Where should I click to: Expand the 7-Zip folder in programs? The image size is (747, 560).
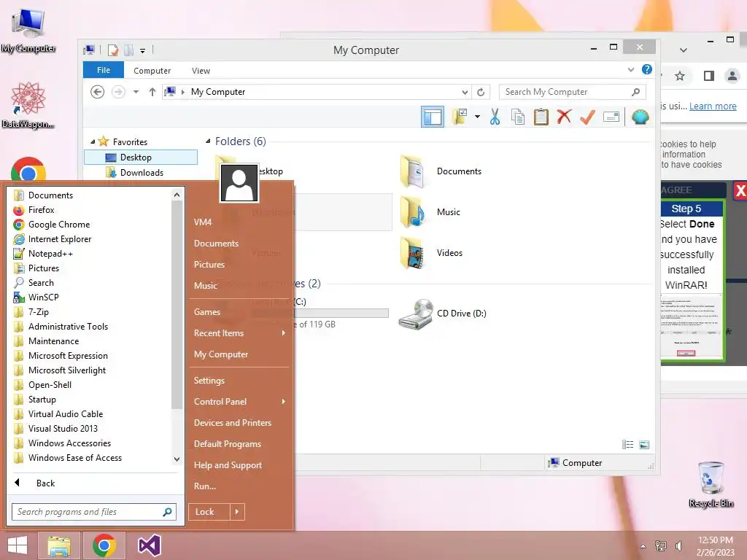pyautogui.click(x=90, y=312)
